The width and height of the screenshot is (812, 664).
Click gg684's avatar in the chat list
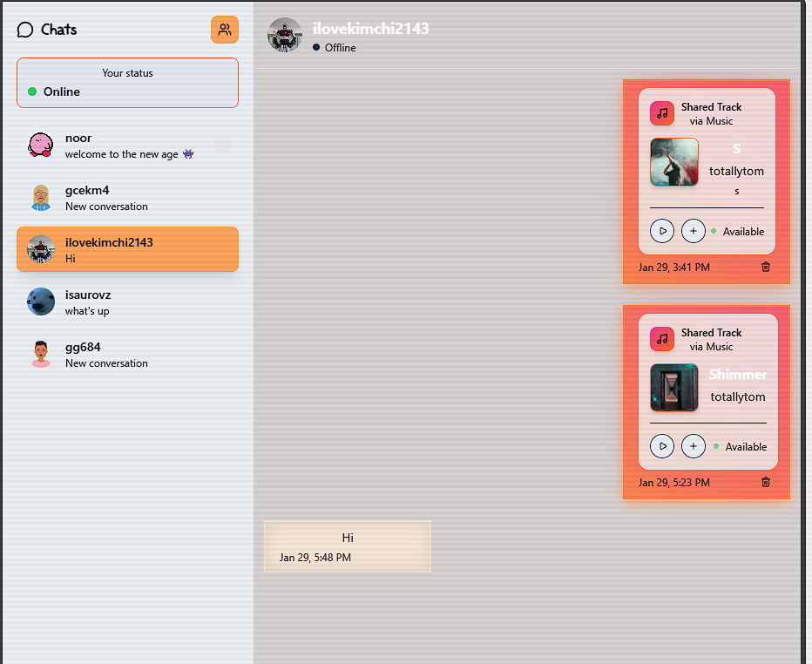pos(40,355)
